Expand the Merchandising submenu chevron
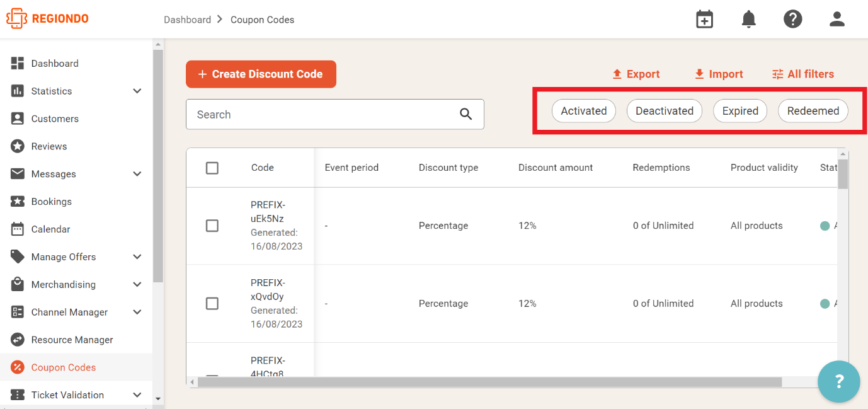The height and width of the screenshot is (409, 868). [x=137, y=284]
